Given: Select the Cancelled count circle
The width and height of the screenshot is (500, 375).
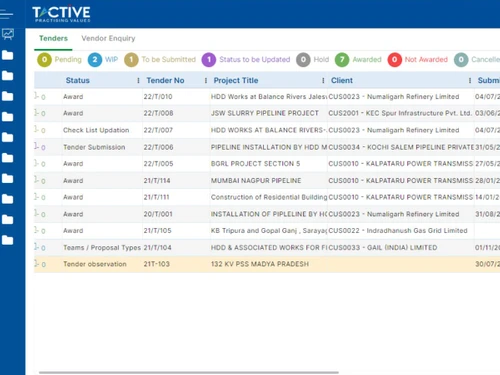Looking at the screenshot, I should [x=461, y=60].
